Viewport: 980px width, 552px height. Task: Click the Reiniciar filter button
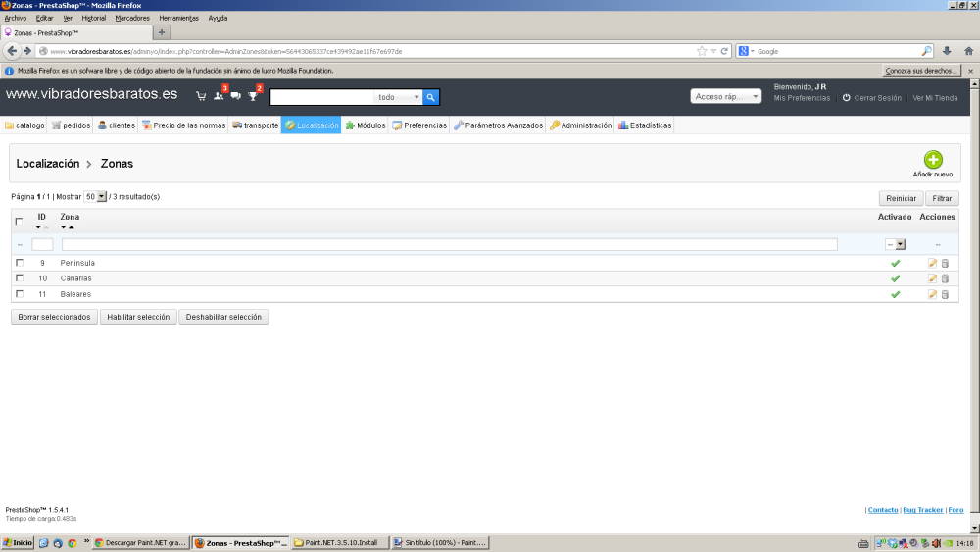point(901,198)
